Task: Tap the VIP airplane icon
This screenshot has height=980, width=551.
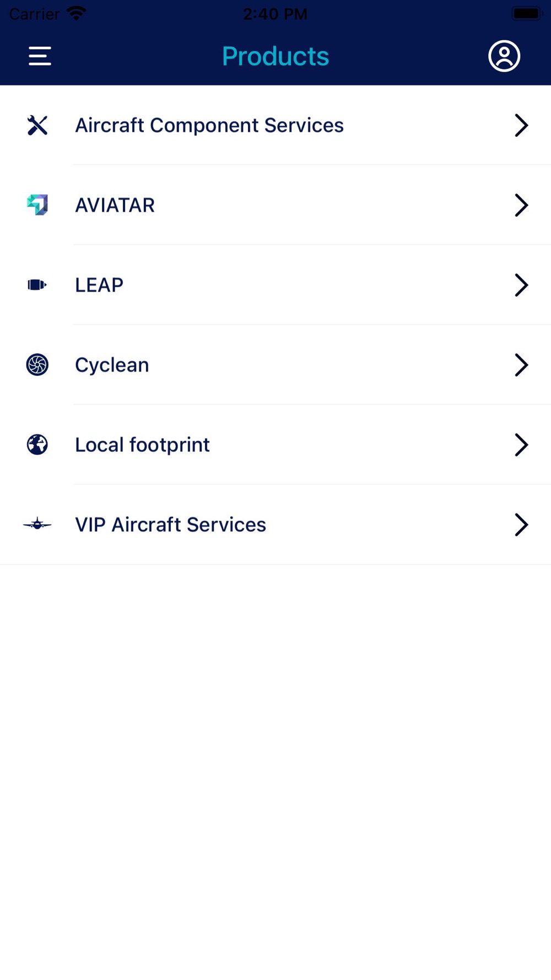Action: click(37, 524)
